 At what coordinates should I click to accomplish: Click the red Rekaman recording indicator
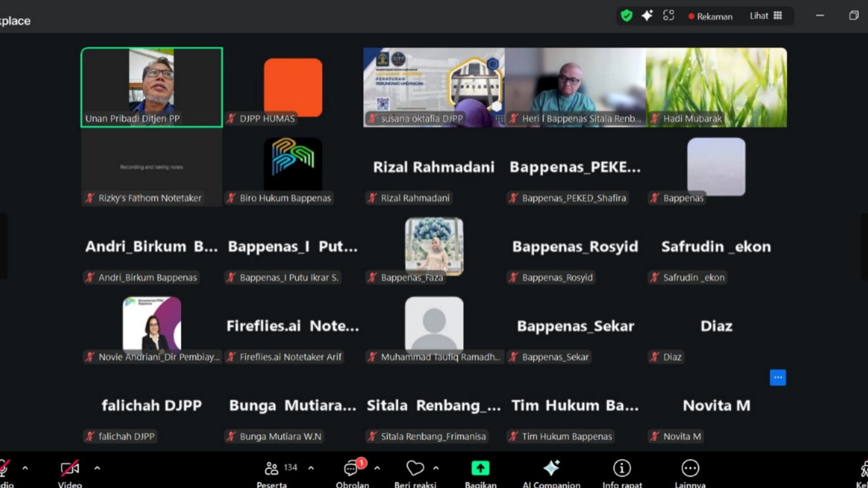point(710,16)
